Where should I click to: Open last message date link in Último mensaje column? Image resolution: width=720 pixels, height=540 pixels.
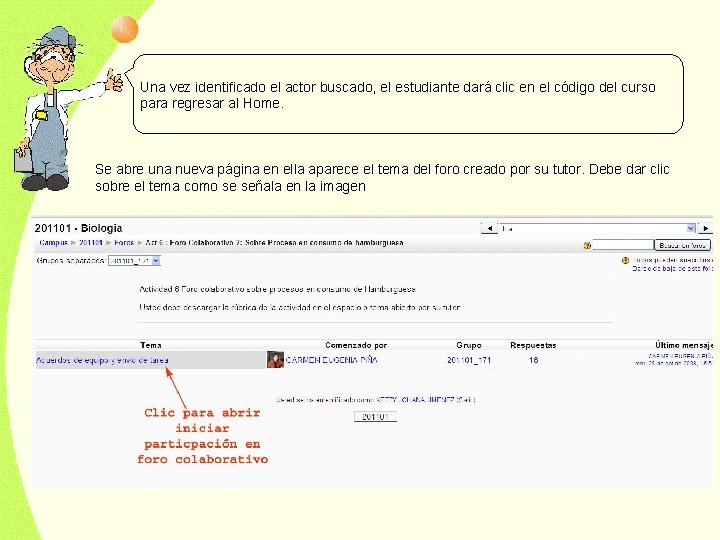(x=674, y=363)
